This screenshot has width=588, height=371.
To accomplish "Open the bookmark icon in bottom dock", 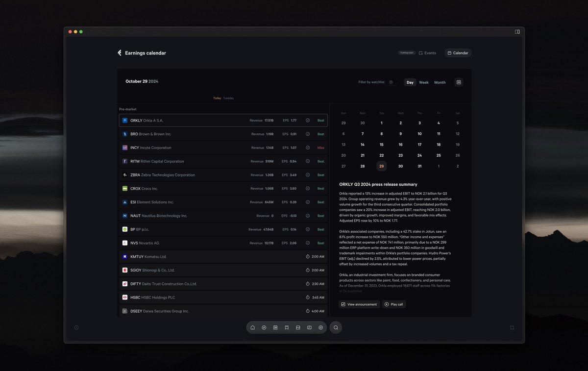I will pyautogui.click(x=287, y=327).
